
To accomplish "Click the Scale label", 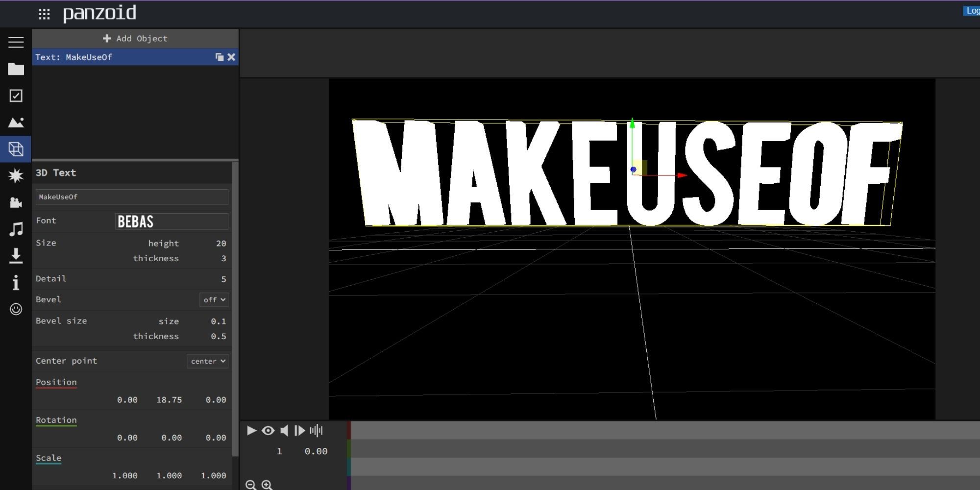I will 49,458.
